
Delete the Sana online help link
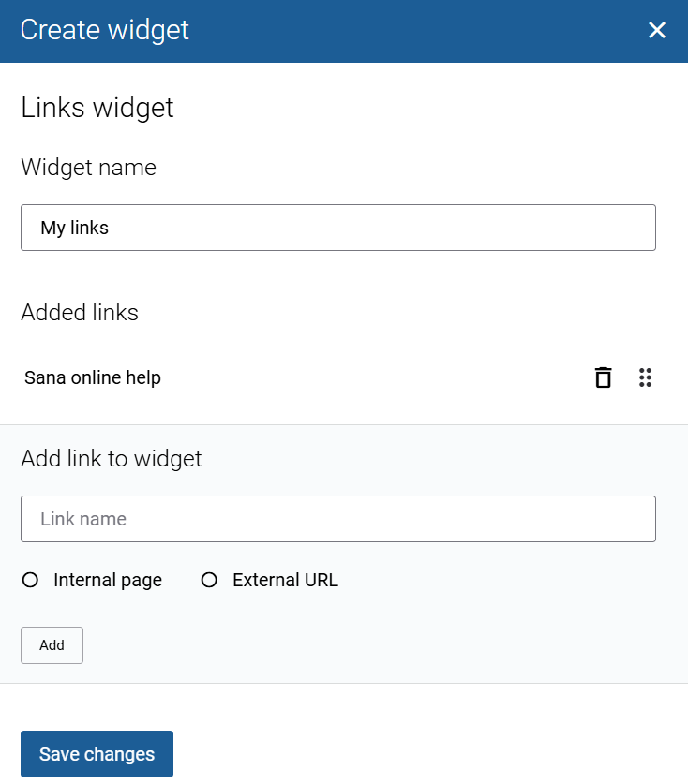pyautogui.click(x=604, y=377)
